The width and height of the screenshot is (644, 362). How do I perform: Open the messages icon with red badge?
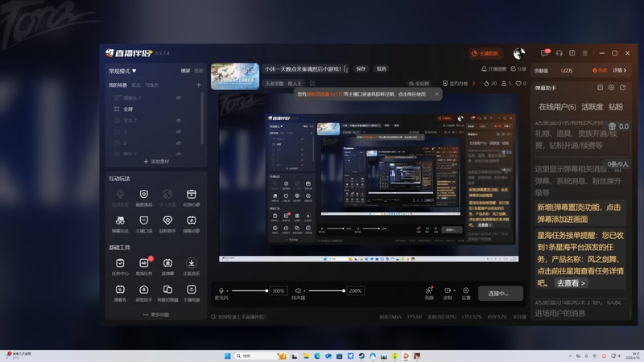point(545,53)
